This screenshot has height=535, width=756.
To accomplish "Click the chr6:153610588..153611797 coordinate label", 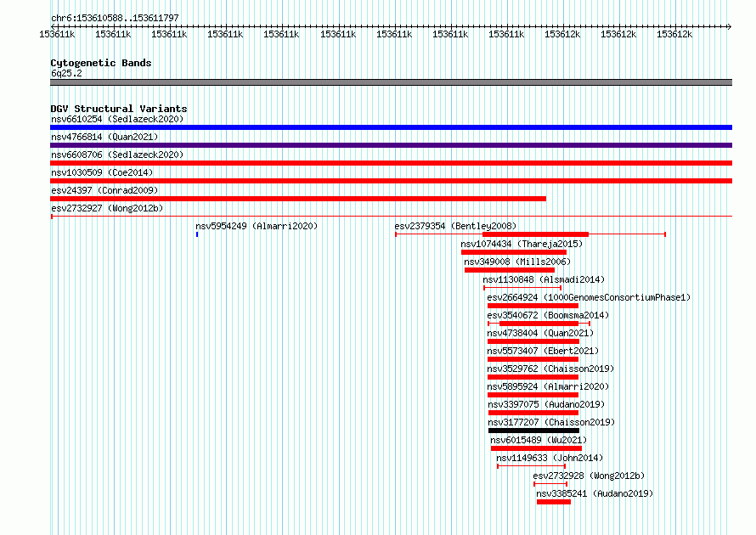I will [x=115, y=18].
